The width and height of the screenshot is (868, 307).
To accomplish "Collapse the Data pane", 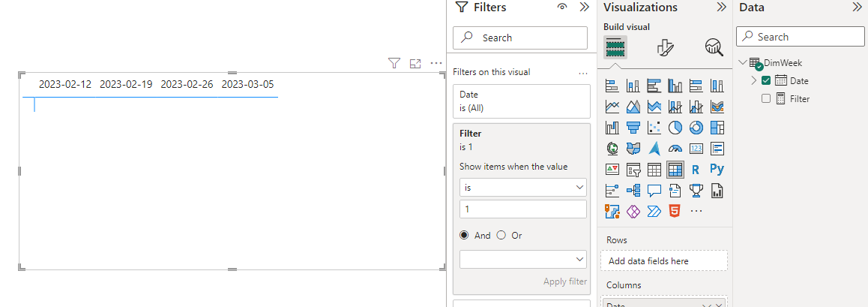I will coord(857,7).
